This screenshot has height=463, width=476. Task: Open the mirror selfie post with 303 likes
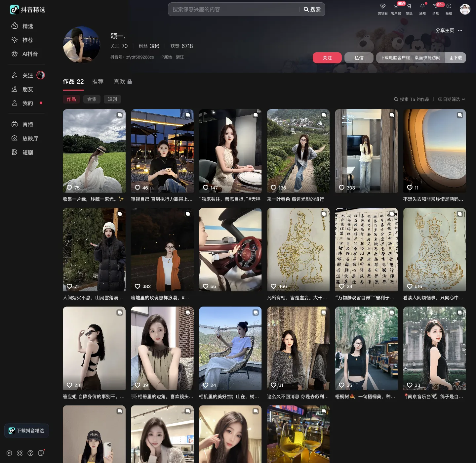pos(367,151)
